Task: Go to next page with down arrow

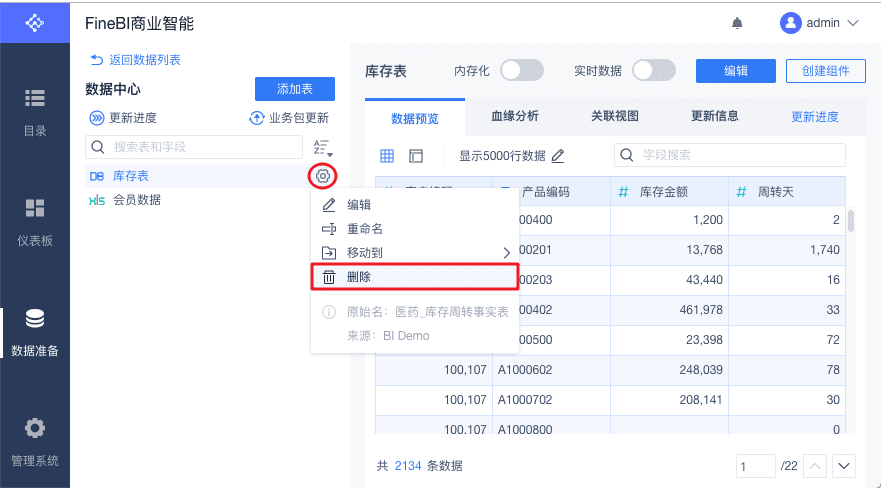Action: [x=844, y=466]
